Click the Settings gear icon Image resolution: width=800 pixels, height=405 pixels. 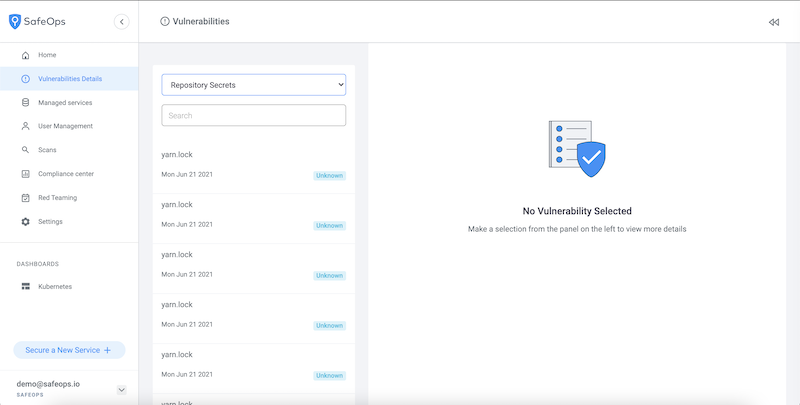(x=25, y=222)
